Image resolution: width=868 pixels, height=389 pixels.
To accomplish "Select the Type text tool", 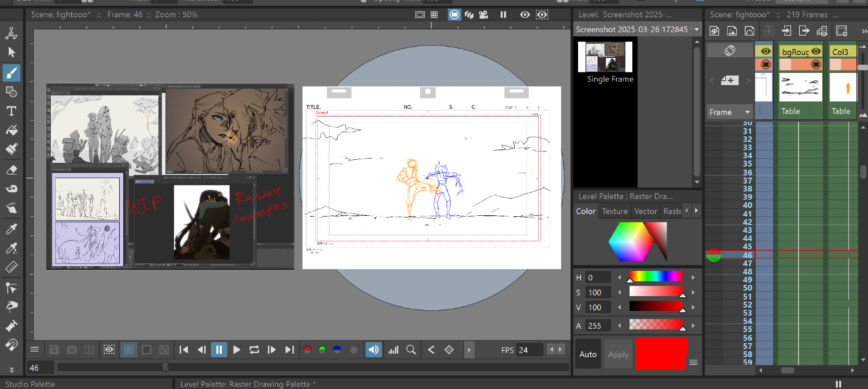I will pyautogui.click(x=11, y=111).
